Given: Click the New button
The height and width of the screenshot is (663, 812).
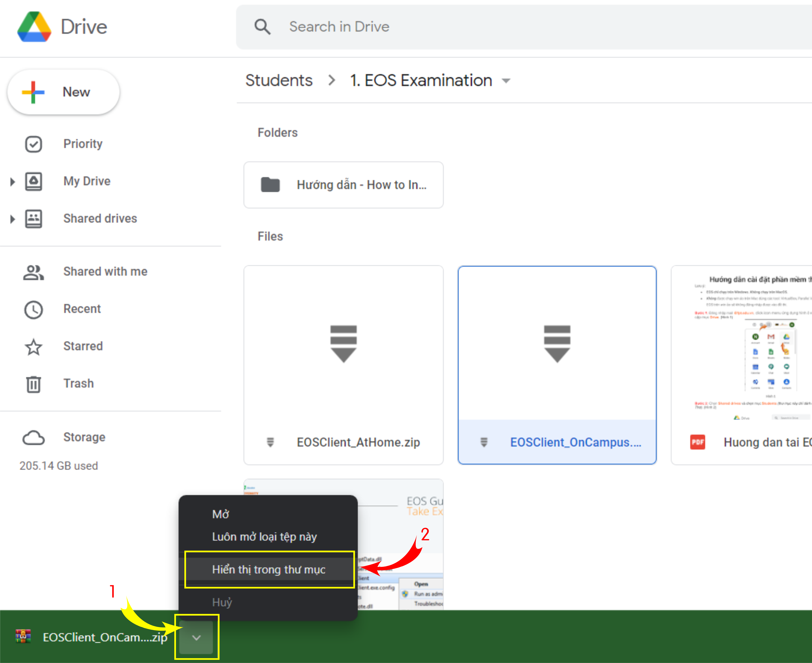Looking at the screenshot, I should coord(63,92).
